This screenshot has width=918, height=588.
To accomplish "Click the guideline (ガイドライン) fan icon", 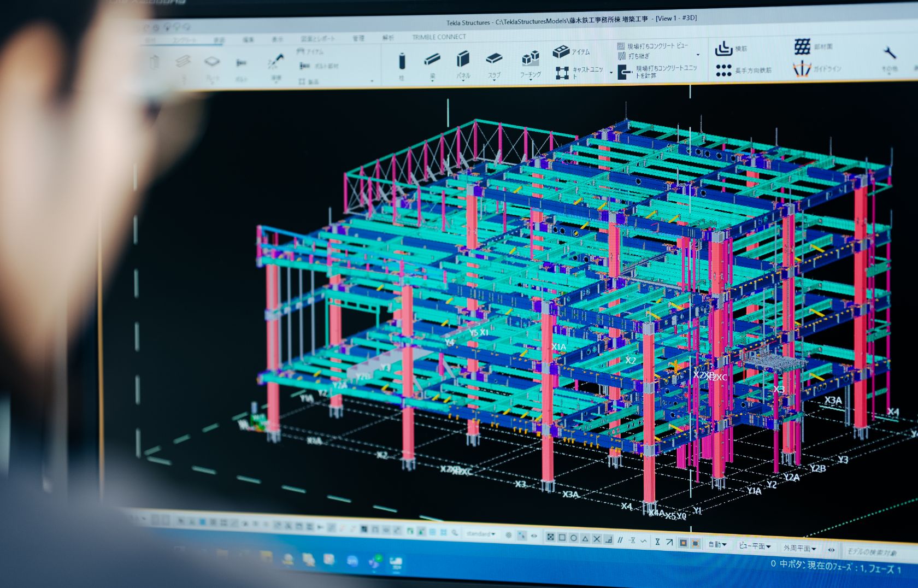I will (802, 69).
